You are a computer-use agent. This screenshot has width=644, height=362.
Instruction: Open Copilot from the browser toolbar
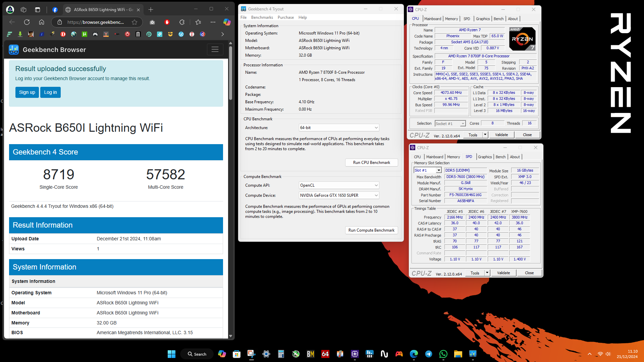click(227, 22)
